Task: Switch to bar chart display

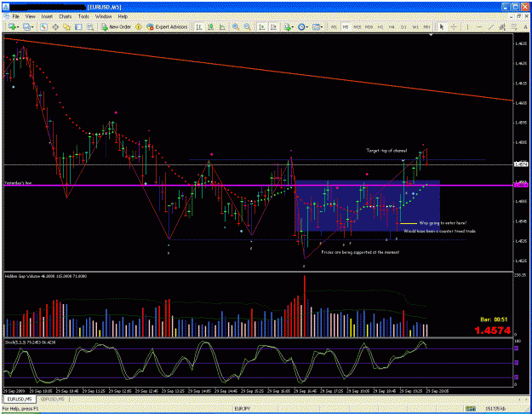Action: [x=199, y=26]
